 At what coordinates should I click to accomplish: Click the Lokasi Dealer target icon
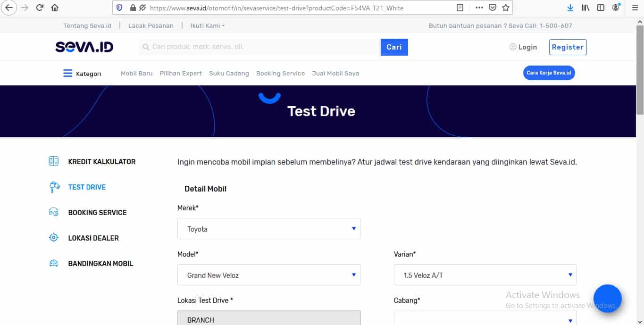tap(54, 238)
